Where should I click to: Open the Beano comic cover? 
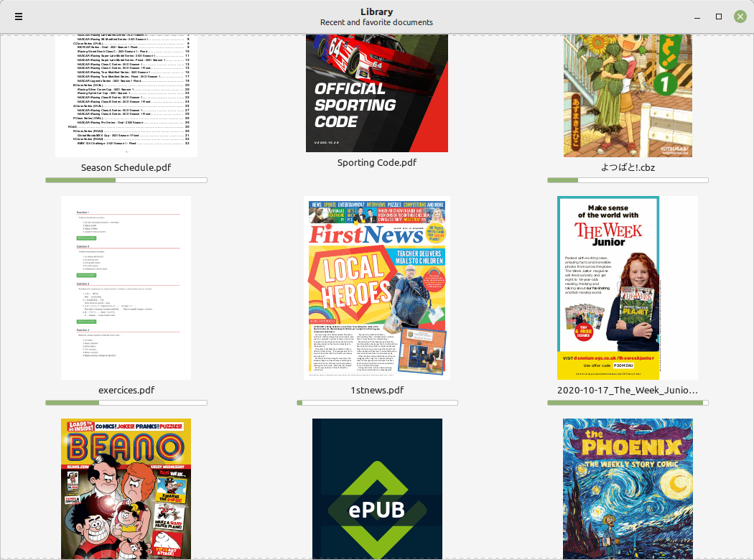point(126,488)
